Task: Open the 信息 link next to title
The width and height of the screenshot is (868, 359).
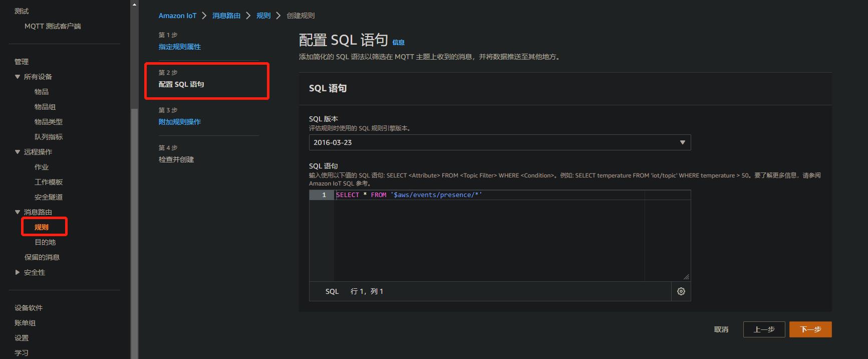Action: pos(398,43)
